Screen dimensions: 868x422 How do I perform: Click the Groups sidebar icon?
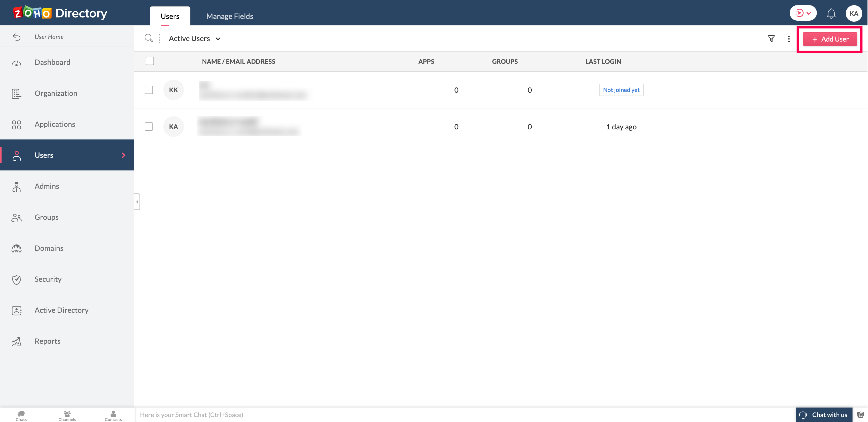tap(17, 217)
